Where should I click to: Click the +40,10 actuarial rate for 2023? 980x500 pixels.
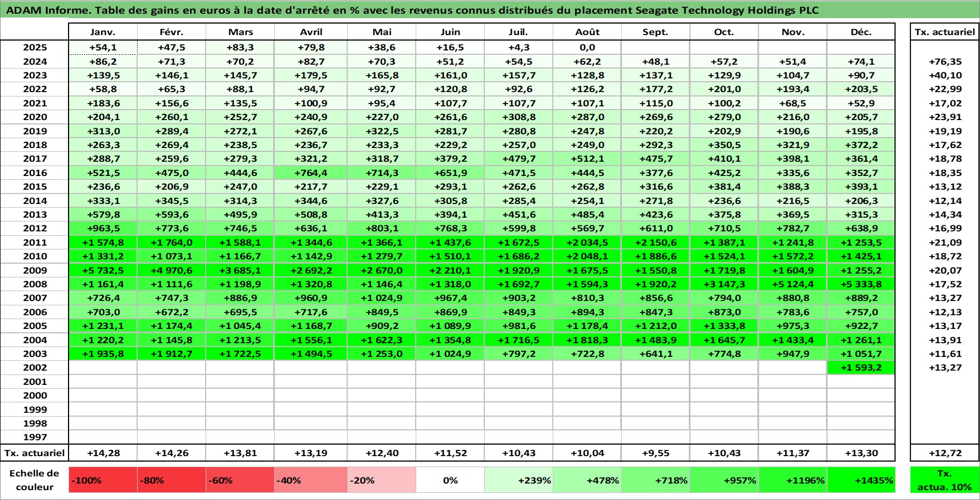(944, 75)
